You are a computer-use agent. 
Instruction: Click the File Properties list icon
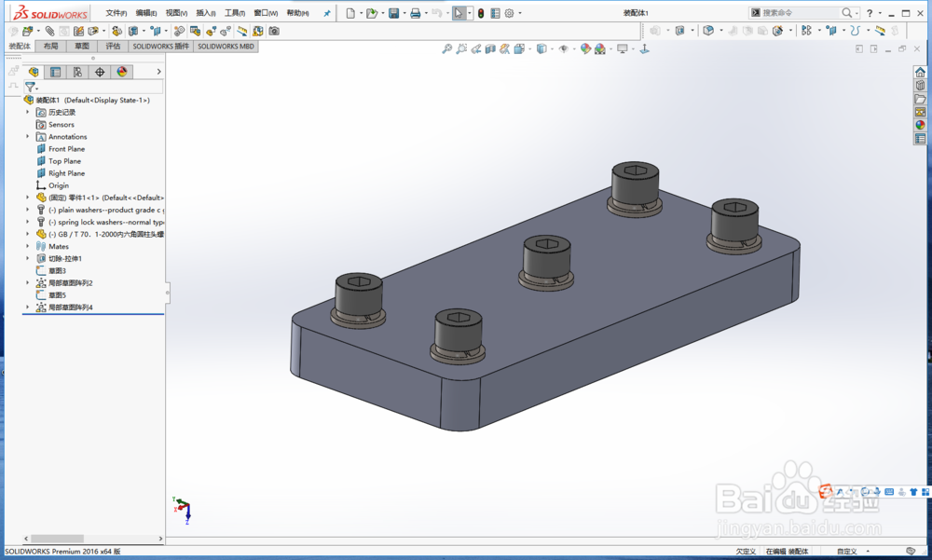pyautogui.click(x=495, y=13)
